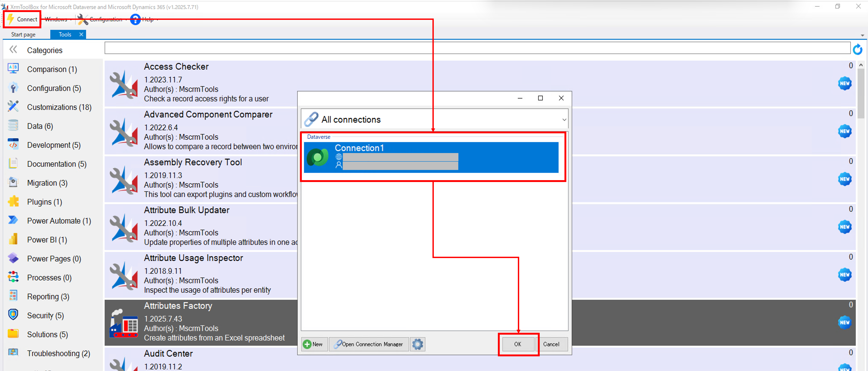Select the Solutions folder icon
The image size is (868, 371).
coord(13,334)
